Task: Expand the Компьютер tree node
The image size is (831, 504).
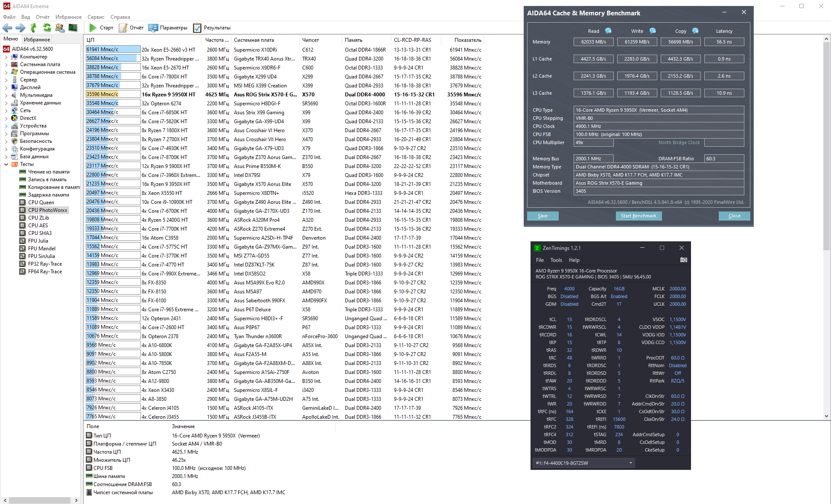Action: [x=6, y=57]
